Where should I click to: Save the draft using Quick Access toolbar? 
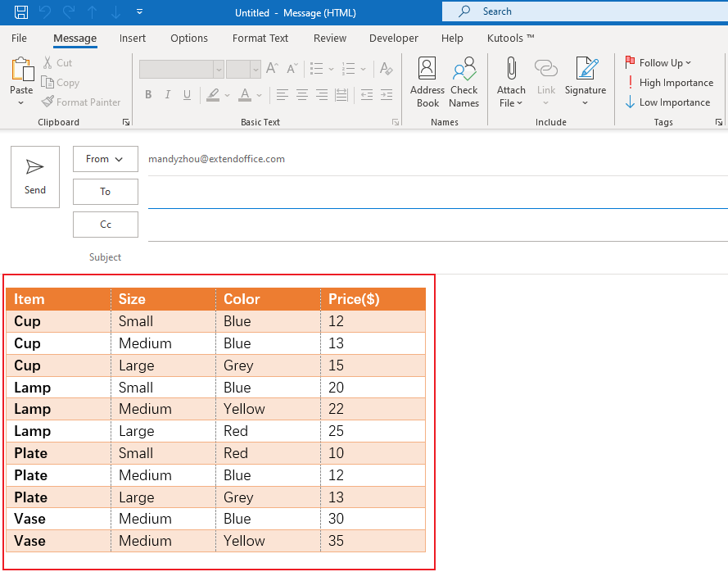[20, 12]
